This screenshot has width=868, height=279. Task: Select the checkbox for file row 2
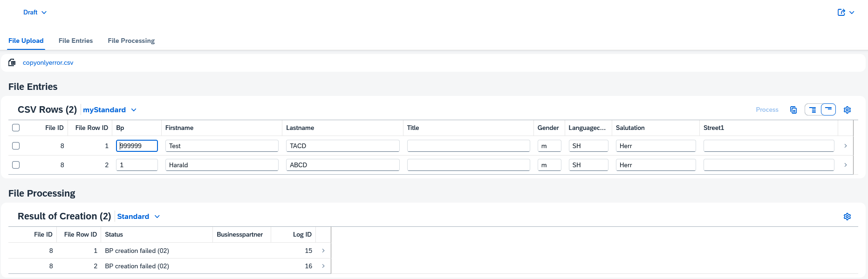click(16, 165)
